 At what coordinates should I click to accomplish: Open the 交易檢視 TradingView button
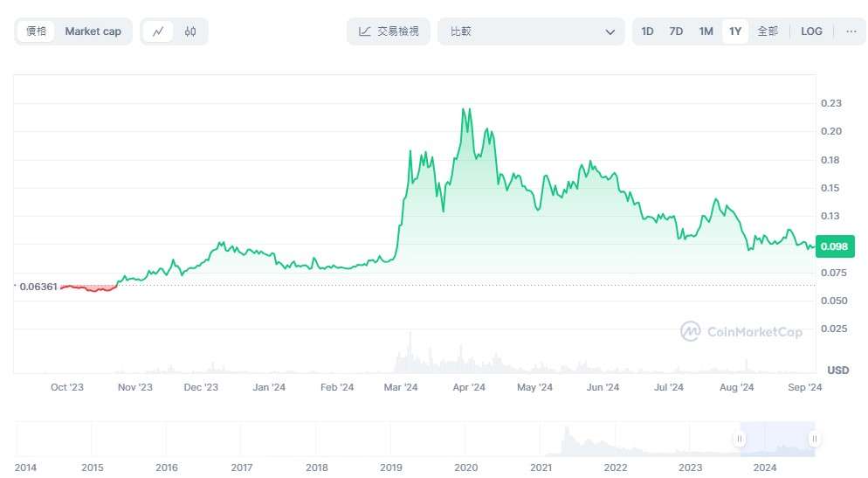tap(389, 31)
